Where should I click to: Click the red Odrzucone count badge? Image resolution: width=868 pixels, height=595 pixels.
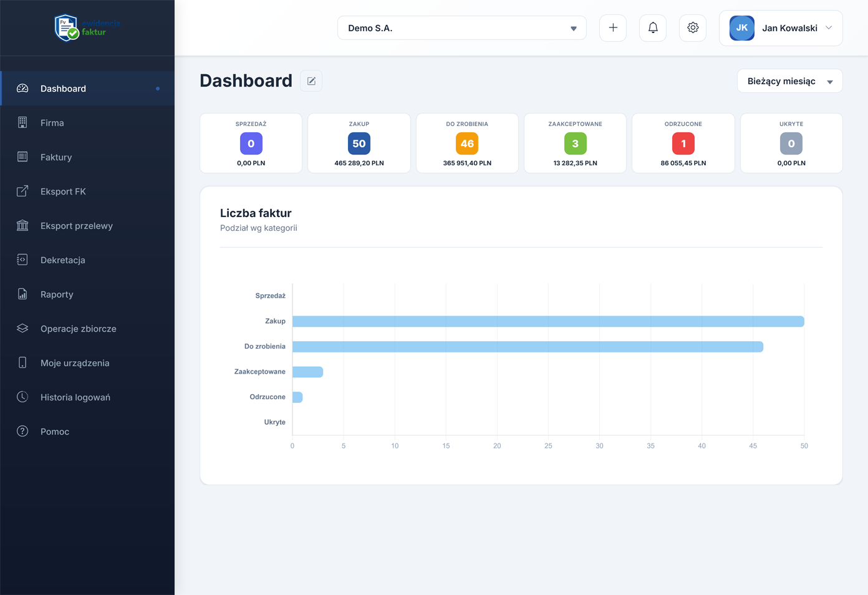[x=683, y=143]
